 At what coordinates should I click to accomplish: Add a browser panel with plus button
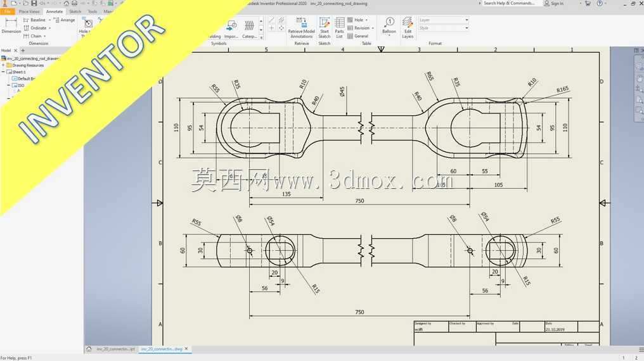click(23, 51)
